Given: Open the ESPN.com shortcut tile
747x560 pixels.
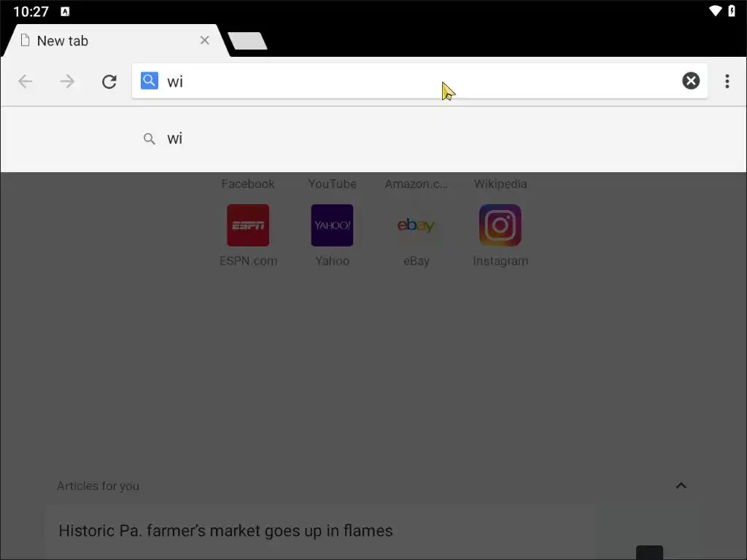Looking at the screenshot, I should pos(248,235).
